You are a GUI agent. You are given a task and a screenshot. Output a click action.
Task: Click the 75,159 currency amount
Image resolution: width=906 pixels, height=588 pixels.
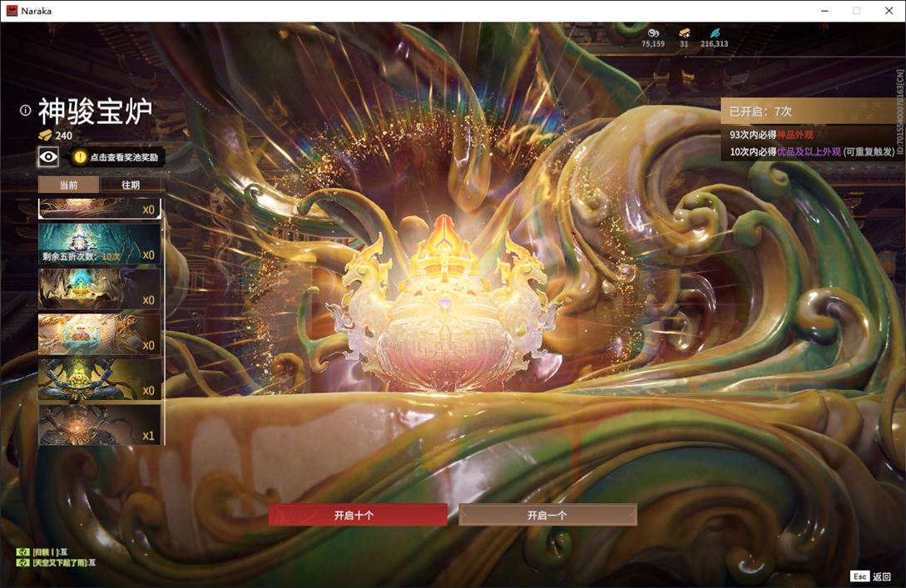click(653, 44)
